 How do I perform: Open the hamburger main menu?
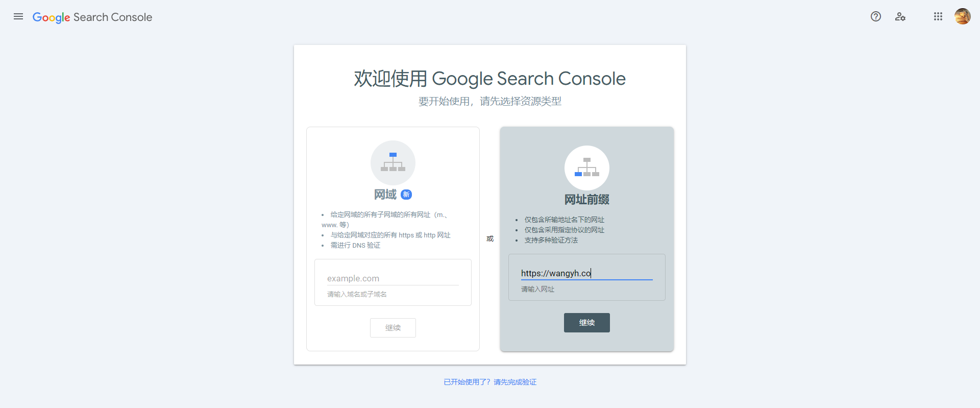[18, 16]
